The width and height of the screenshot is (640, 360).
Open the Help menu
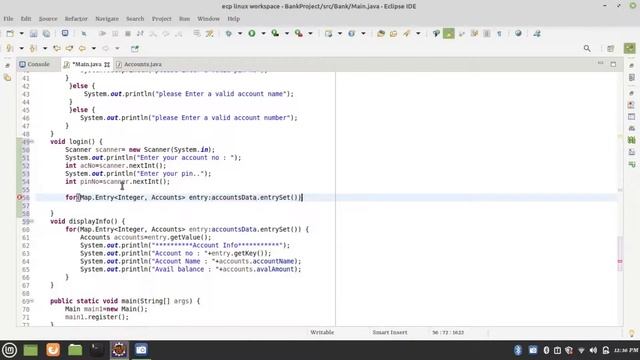pyautogui.click(x=233, y=19)
